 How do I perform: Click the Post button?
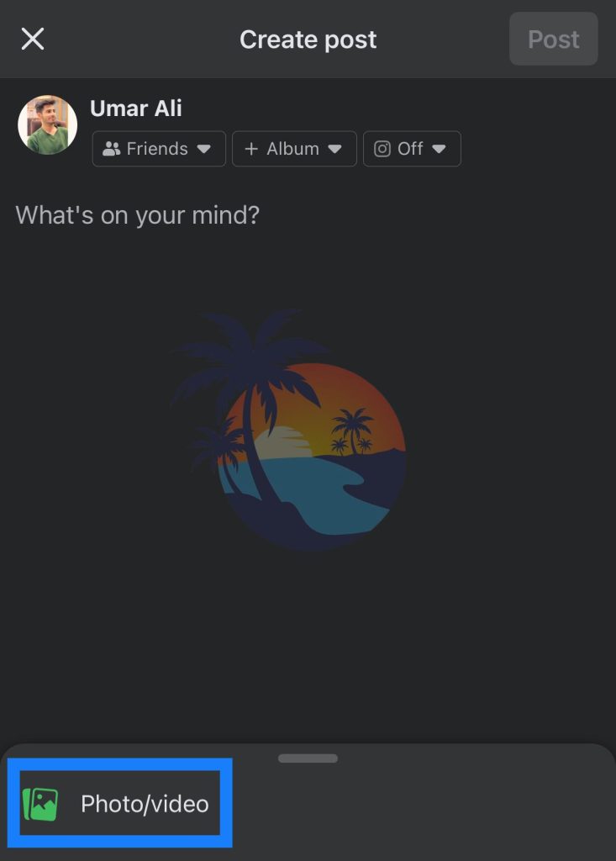point(554,39)
